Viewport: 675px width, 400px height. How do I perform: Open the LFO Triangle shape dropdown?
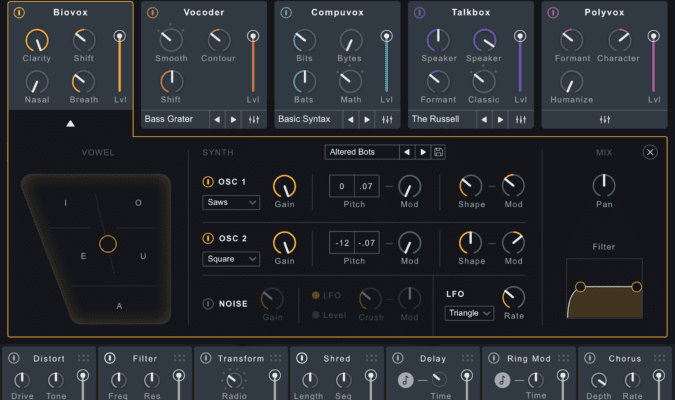click(469, 313)
